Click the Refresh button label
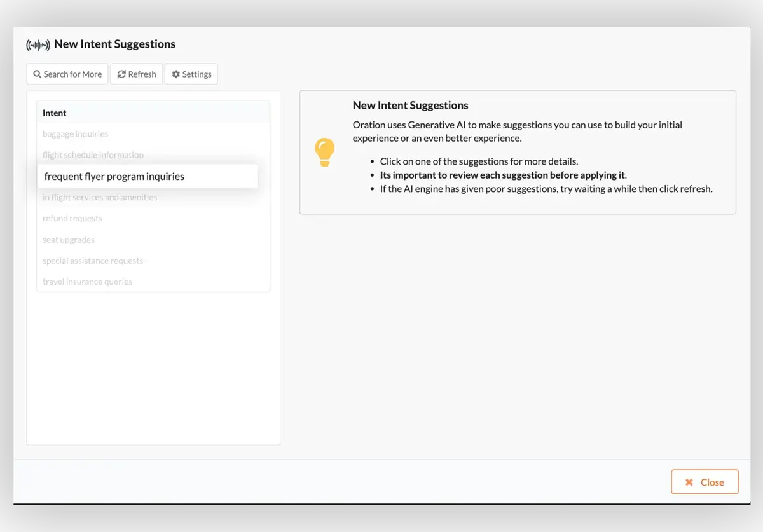763x532 pixels. [x=142, y=74]
